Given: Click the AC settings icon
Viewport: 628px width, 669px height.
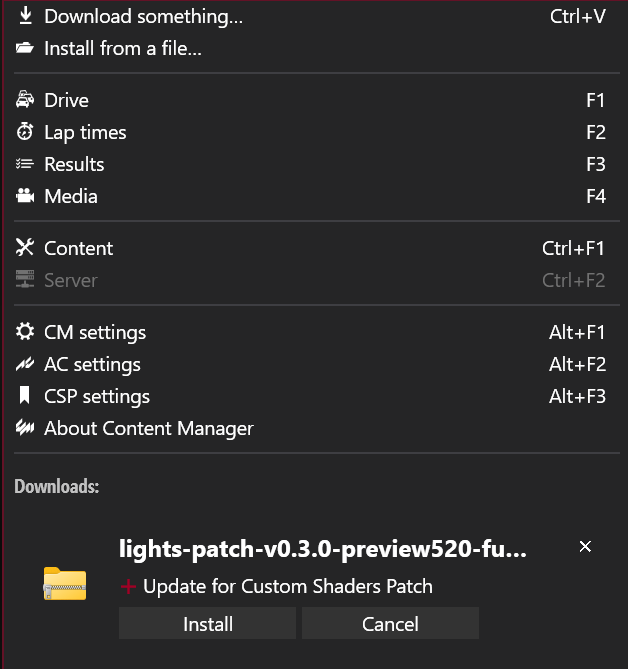Looking at the screenshot, I should [25, 364].
